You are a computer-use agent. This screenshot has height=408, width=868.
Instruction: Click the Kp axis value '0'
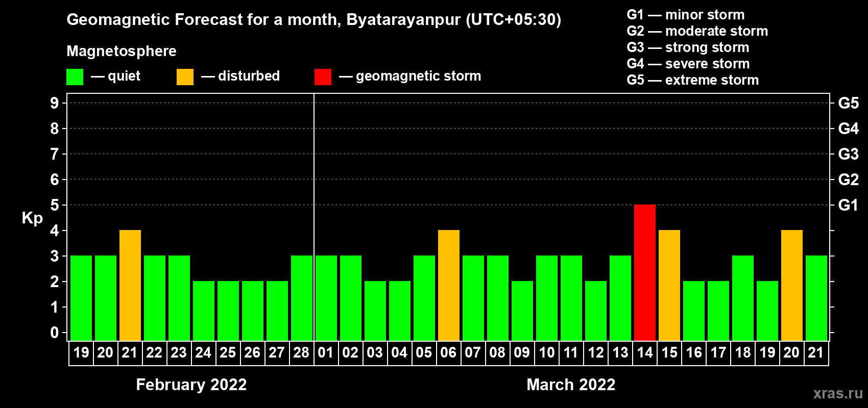55,333
